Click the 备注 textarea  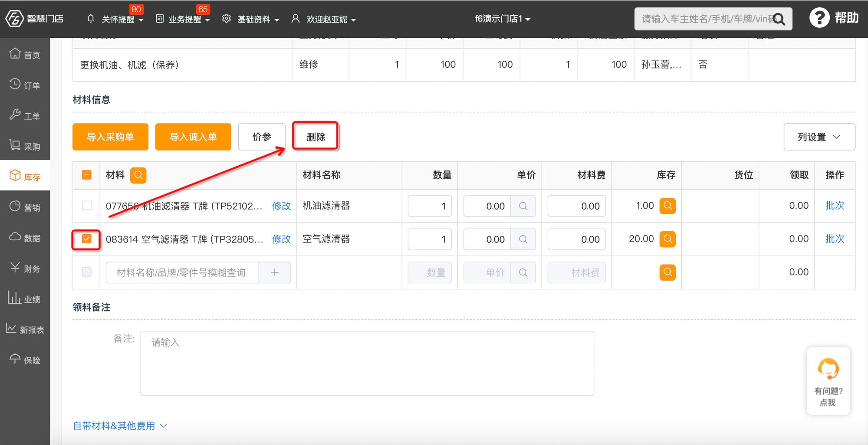(x=367, y=363)
